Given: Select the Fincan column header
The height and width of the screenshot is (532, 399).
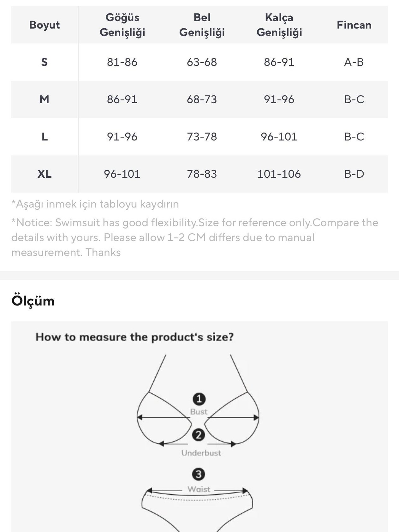Looking at the screenshot, I should (354, 25).
